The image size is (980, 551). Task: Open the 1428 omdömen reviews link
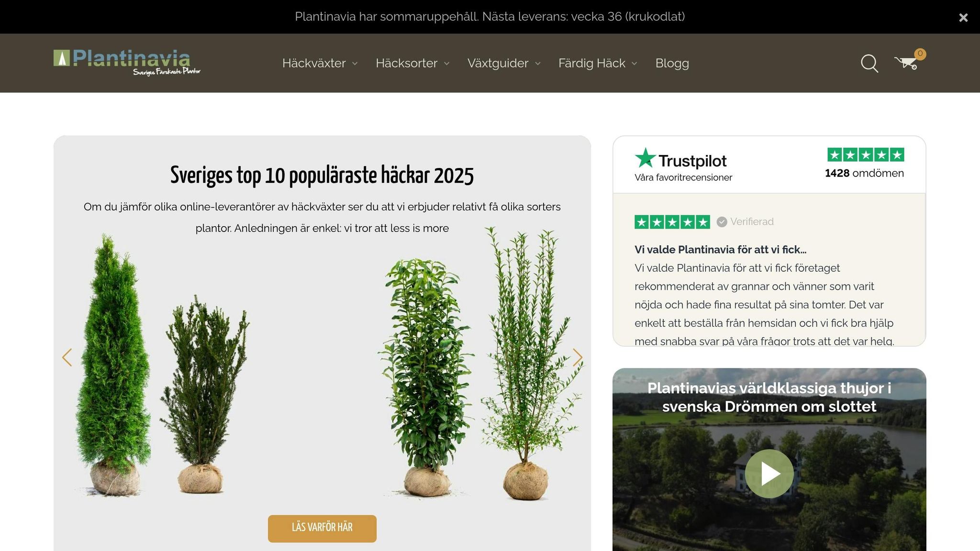click(x=864, y=173)
